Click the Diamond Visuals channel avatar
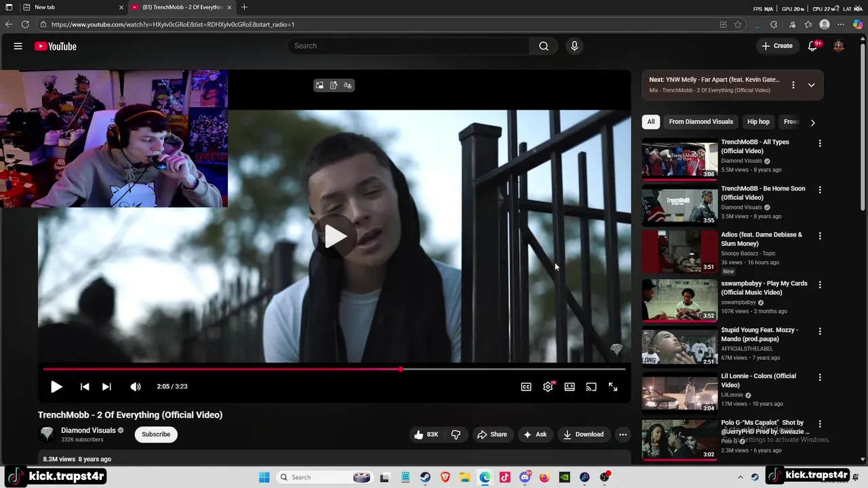868x488 pixels. (x=47, y=434)
